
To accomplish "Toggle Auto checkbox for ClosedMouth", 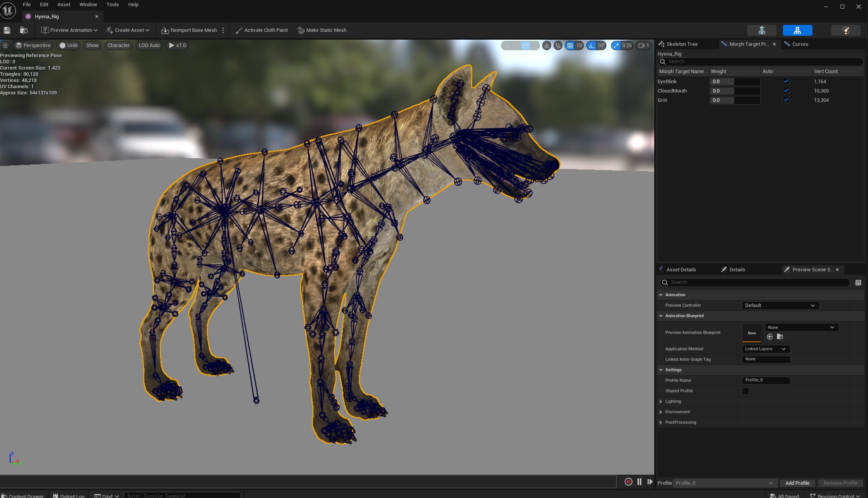I will (x=786, y=91).
